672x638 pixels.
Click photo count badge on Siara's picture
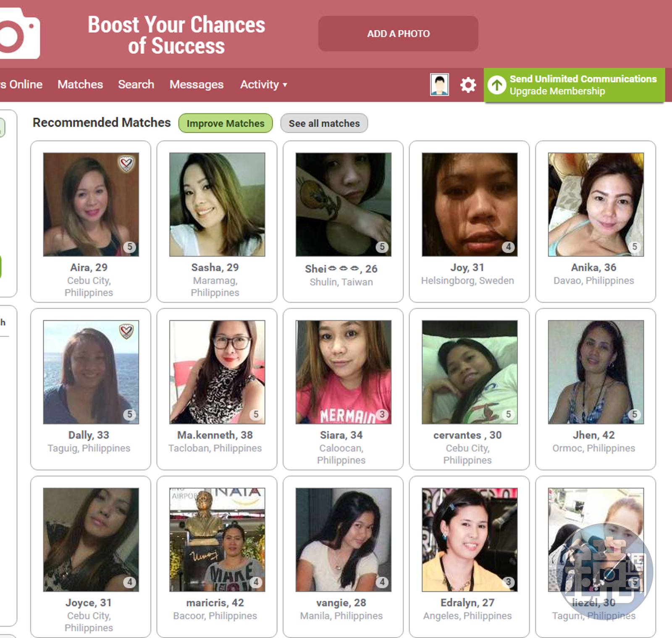(x=382, y=414)
